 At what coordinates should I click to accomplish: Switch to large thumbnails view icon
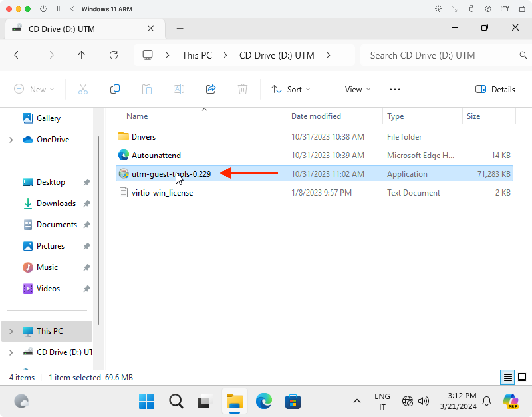click(522, 378)
